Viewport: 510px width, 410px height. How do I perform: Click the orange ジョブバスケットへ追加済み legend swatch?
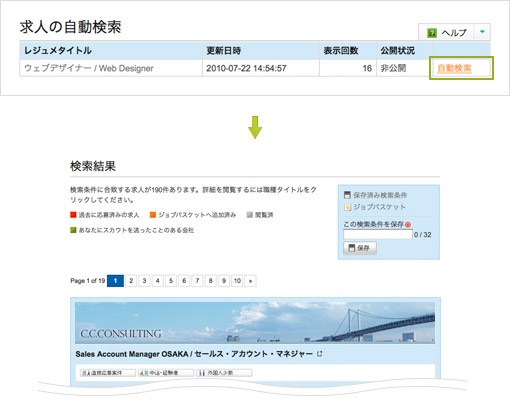153,215
